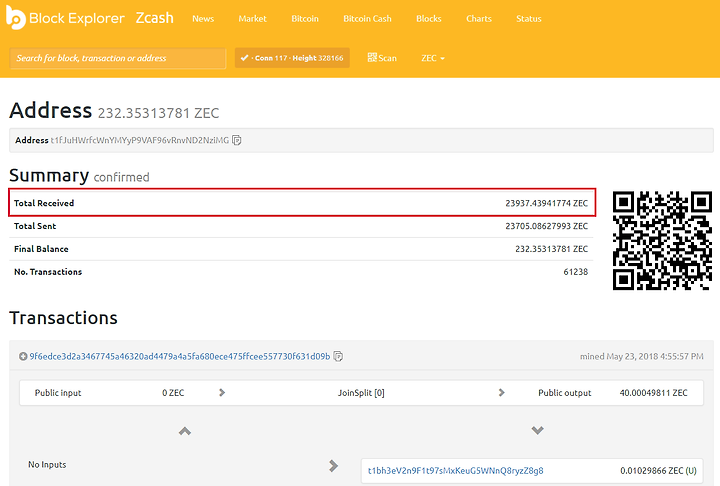This screenshot has width=720, height=486.
Task: Click the Conn 117 Height 328166 status button
Action: point(292,58)
